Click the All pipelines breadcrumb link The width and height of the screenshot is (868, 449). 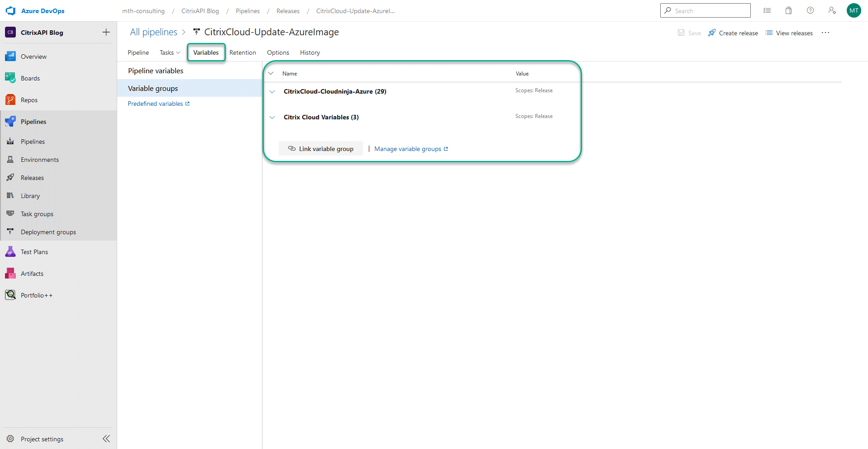153,32
